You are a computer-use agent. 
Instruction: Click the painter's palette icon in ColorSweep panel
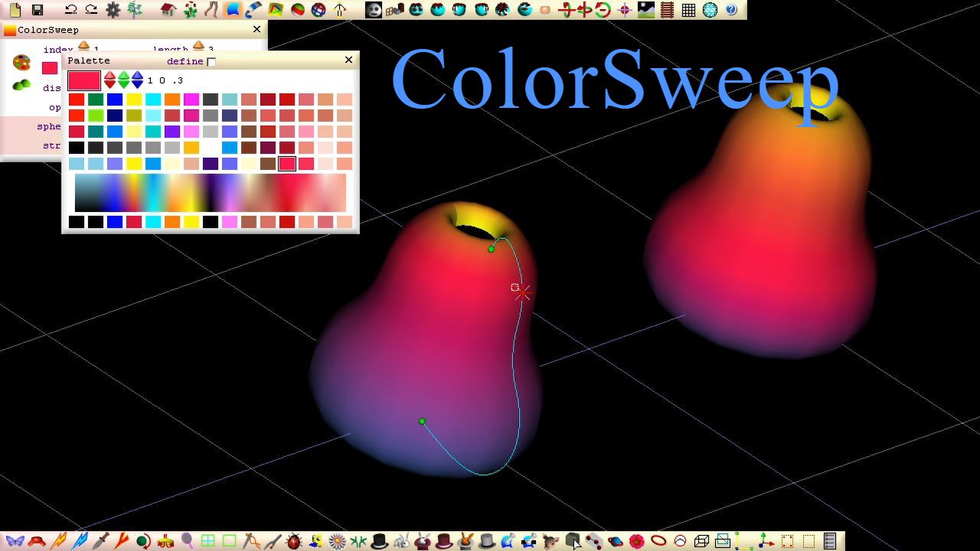click(21, 62)
